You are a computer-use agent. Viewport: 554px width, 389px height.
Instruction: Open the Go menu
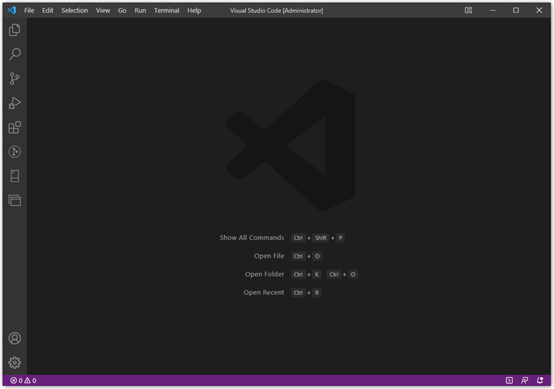122,11
